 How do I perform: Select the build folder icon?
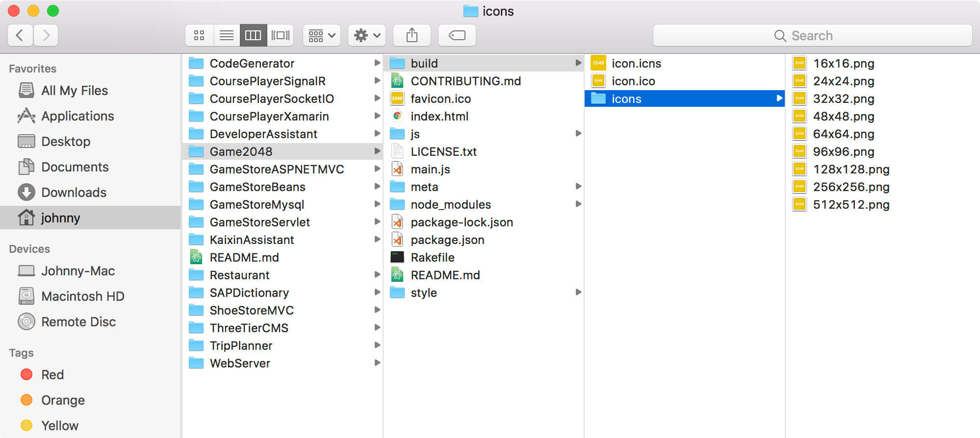[397, 63]
